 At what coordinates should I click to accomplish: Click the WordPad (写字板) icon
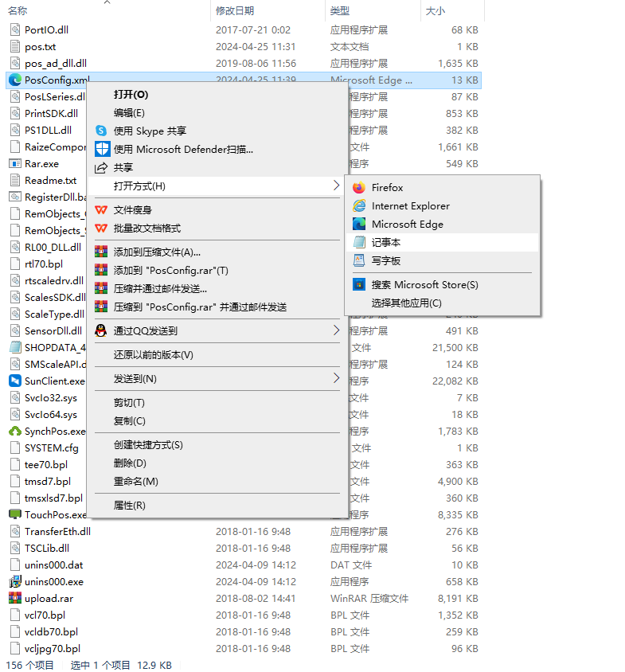(x=359, y=260)
